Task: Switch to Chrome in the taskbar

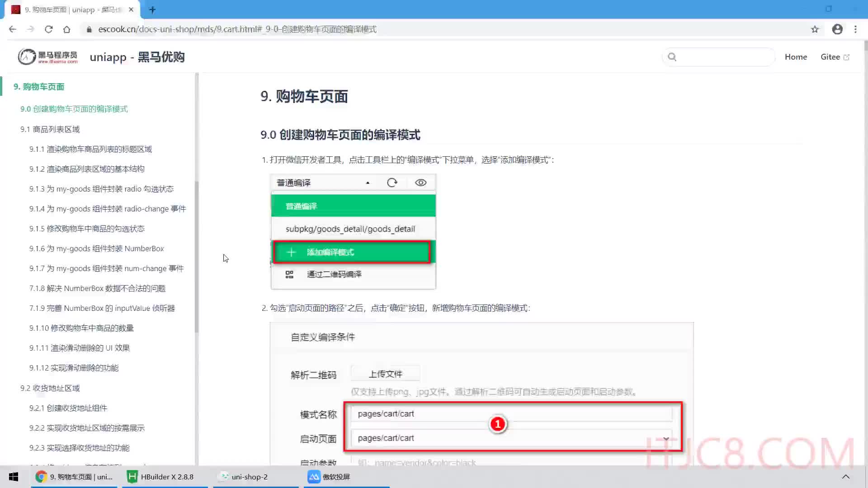Action: point(74,477)
